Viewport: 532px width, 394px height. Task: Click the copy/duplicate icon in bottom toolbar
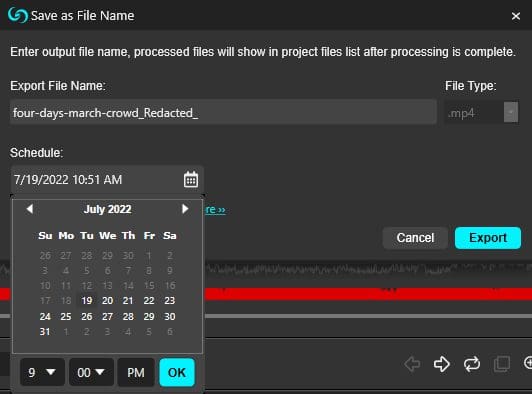(502, 364)
